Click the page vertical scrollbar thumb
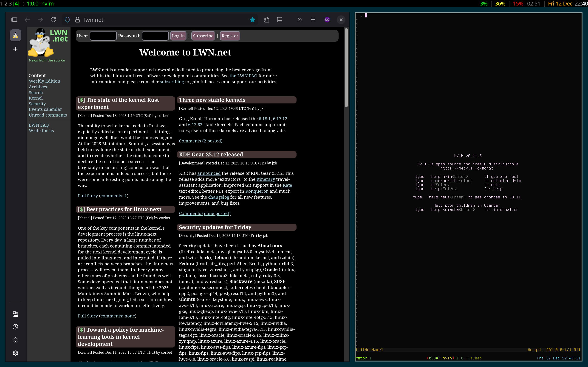 pyautogui.click(x=346, y=68)
